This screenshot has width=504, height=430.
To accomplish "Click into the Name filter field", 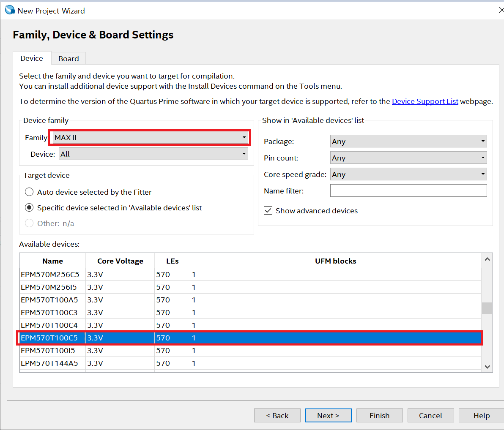I will (x=408, y=191).
